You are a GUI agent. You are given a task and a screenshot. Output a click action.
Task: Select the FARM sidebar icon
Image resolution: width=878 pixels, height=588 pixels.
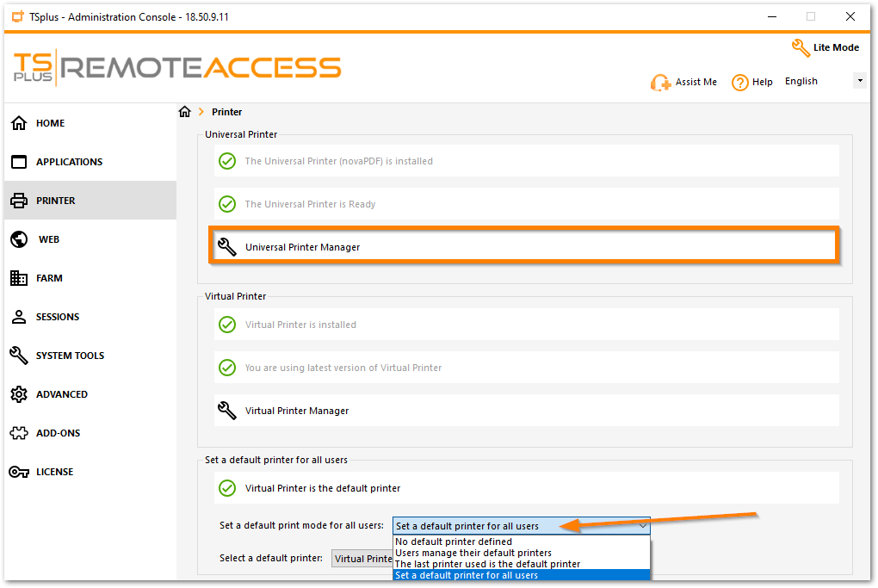(x=50, y=278)
